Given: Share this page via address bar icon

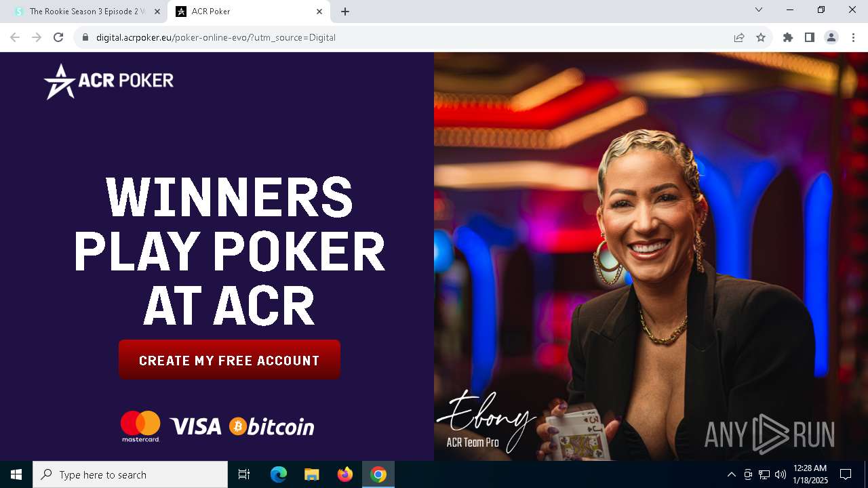Looking at the screenshot, I should (739, 37).
